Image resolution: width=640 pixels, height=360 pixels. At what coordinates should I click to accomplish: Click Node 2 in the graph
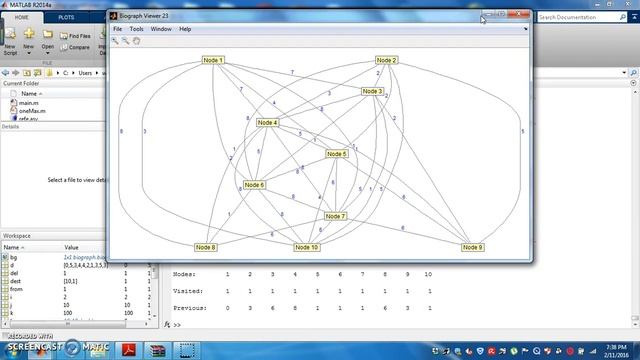(386, 60)
